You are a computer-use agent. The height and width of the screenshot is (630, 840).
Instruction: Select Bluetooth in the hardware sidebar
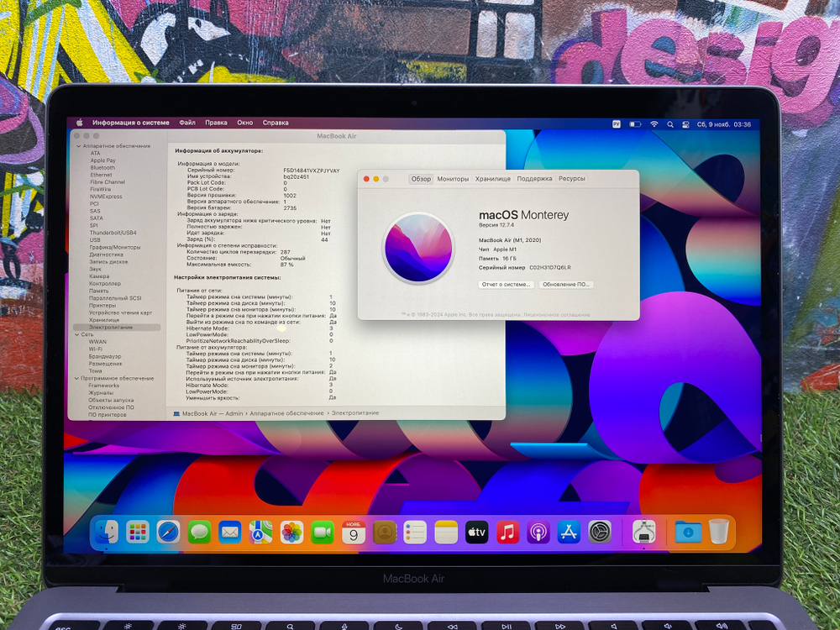102,166
